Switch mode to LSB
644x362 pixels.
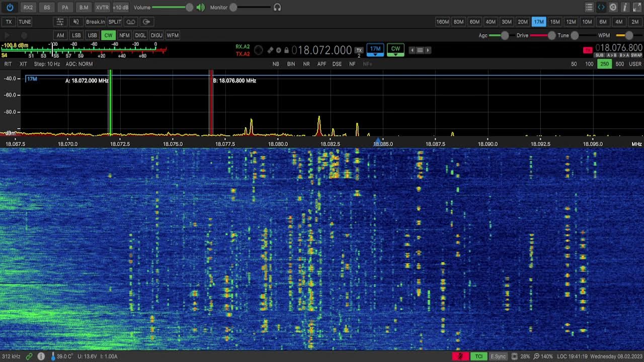pyautogui.click(x=76, y=35)
